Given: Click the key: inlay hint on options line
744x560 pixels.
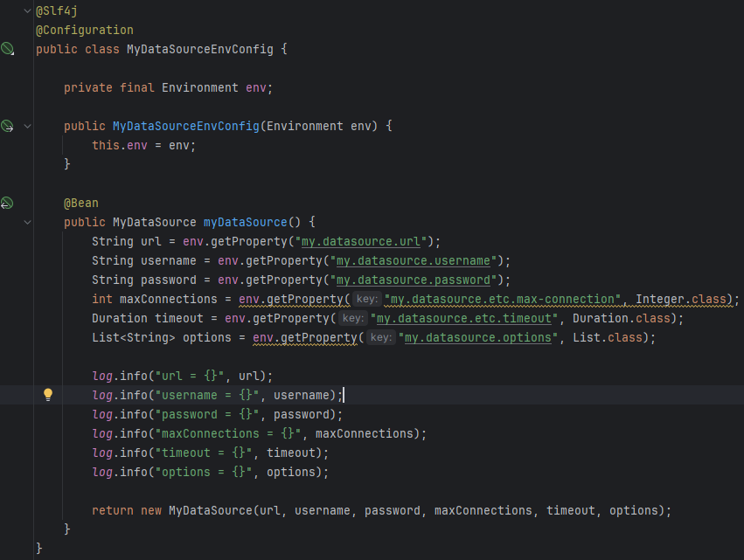Looking at the screenshot, I should [x=381, y=337].
